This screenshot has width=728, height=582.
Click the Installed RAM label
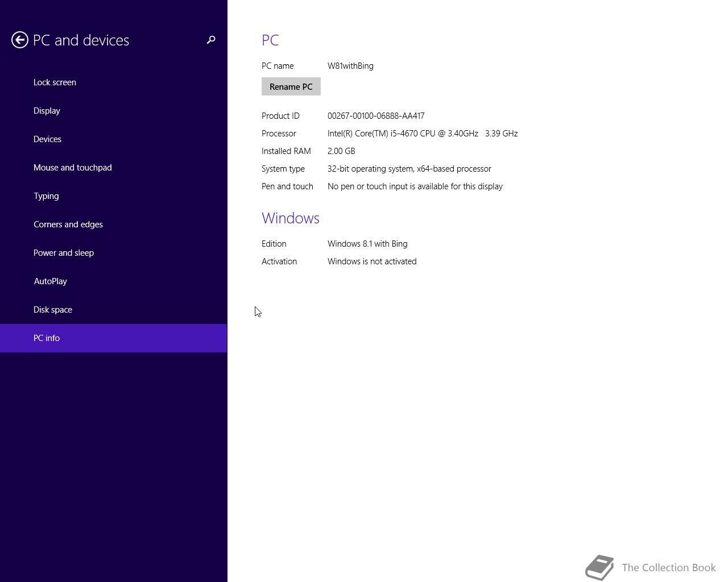(x=286, y=151)
